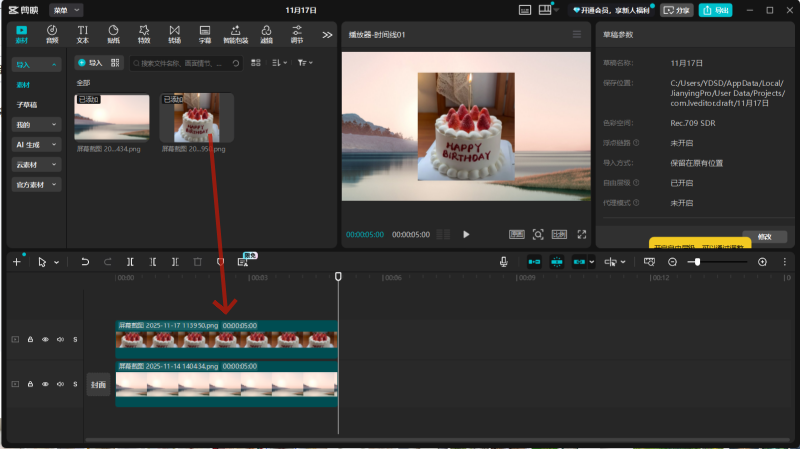
Task: Hide the cake track with eye icon
Action: 45,340
